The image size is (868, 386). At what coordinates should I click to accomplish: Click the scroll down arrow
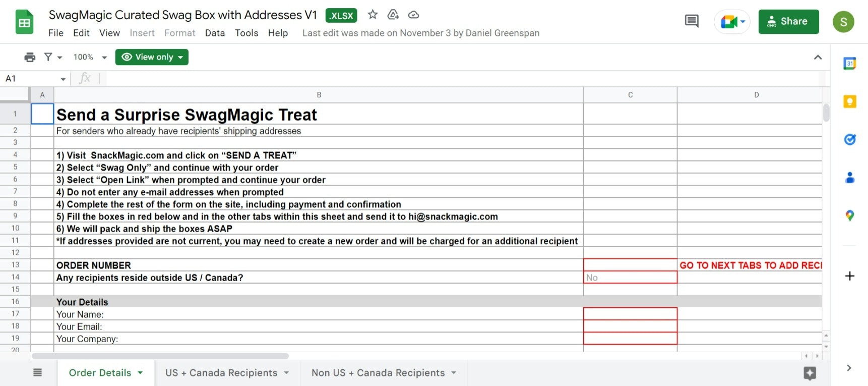coord(826,347)
